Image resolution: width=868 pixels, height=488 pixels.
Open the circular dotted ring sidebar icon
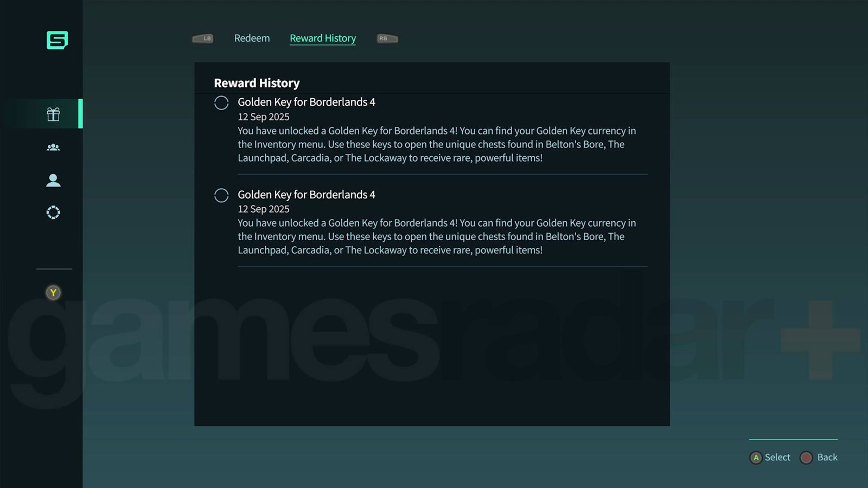53,213
